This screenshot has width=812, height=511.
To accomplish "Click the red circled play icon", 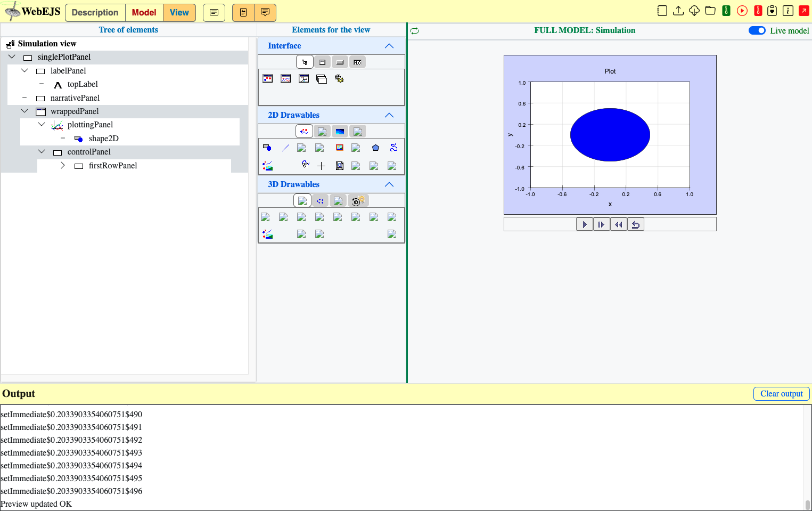I will (x=742, y=11).
